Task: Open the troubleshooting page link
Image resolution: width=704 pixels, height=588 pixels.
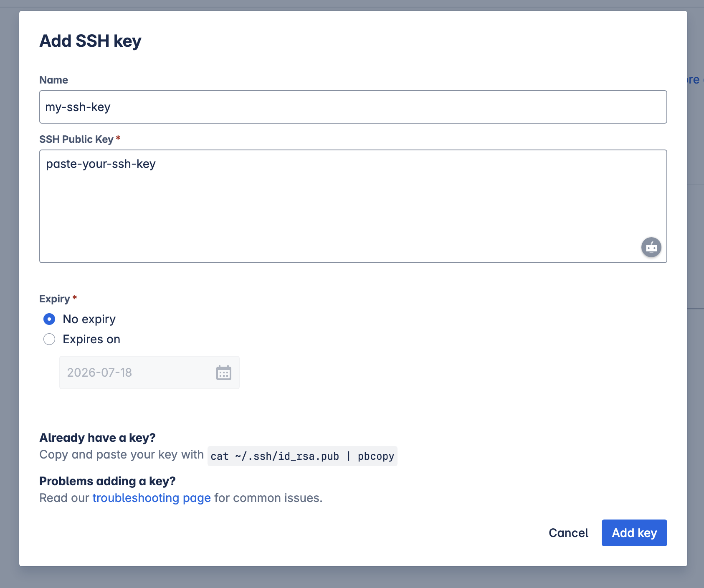Action: tap(151, 497)
